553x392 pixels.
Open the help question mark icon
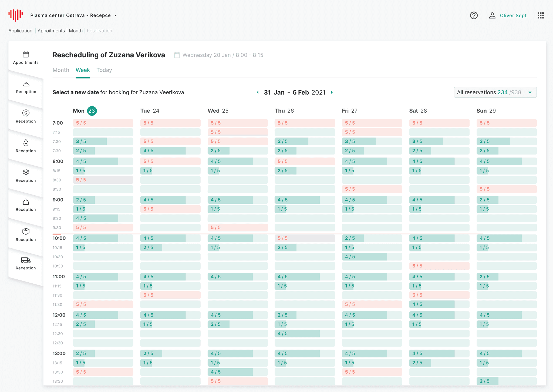pyautogui.click(x=474, y=15)
